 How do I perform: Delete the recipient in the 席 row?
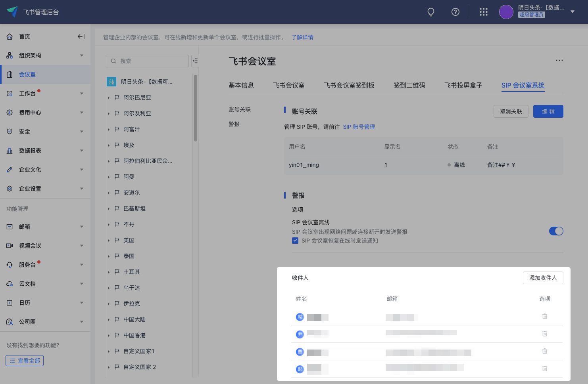pyautogui.click(x=545, y=316)
